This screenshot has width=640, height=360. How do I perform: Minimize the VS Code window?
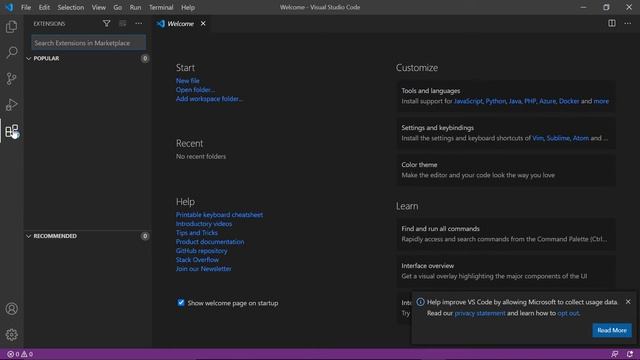click(x=583, y=7)
